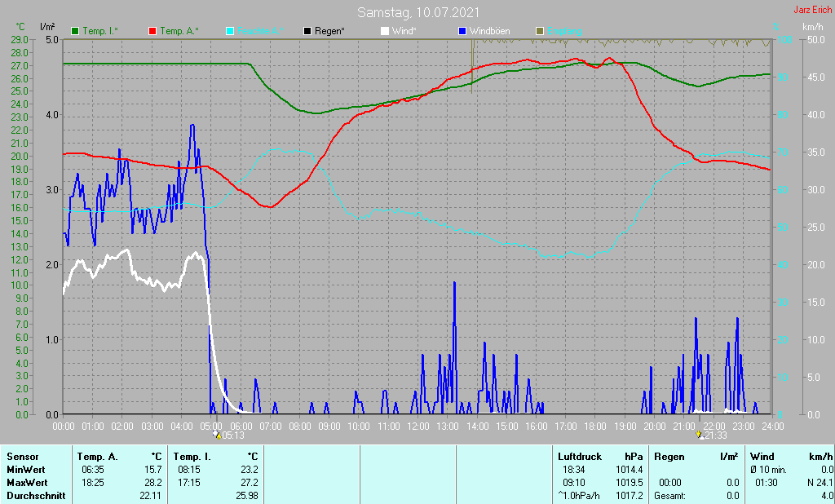Select the 'Temp. I.*' legend label
This screenshot has width=835, height=504.
100,32
